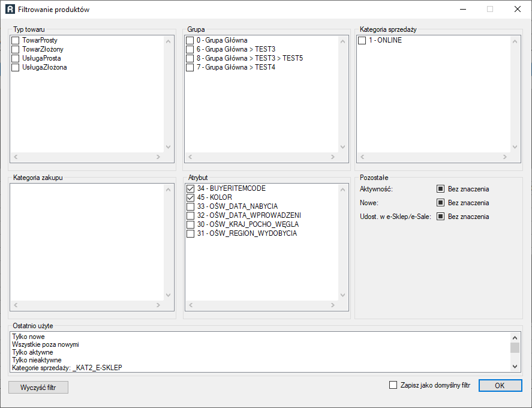The height and width of the screenshot is (408, 532).
Task: Tick 8 - Grupa Główna > TEST3 > TEST5 checkbox
Action: pyautogui.click(x=190, y=58)
